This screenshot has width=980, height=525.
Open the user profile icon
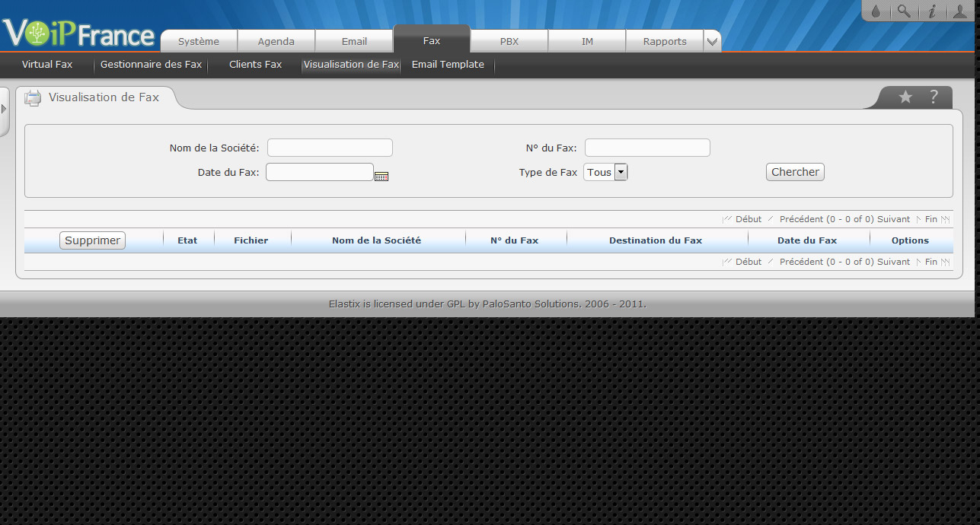click(960, 11)
